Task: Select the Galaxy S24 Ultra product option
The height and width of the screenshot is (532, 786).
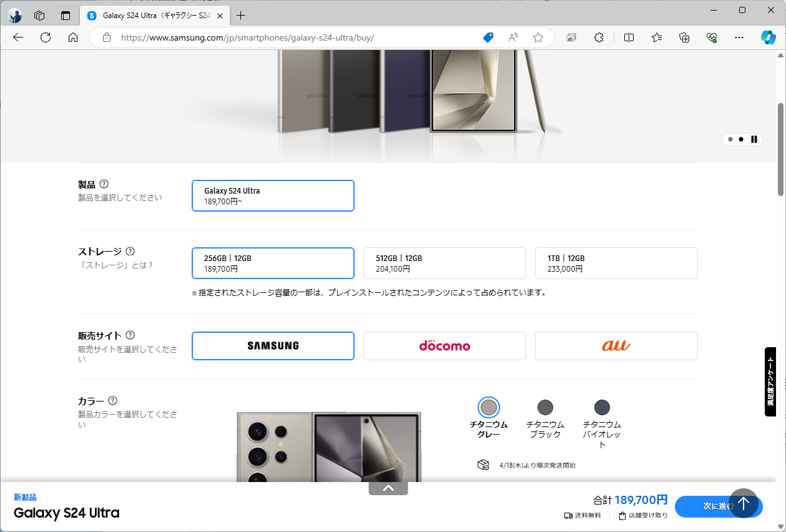Action: [x=273, y=195]
